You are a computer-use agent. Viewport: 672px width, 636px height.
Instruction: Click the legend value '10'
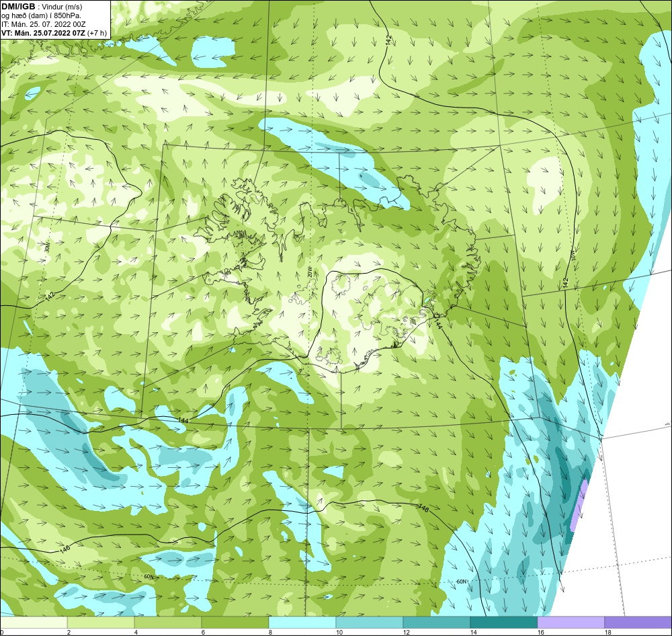pos(339,632)
